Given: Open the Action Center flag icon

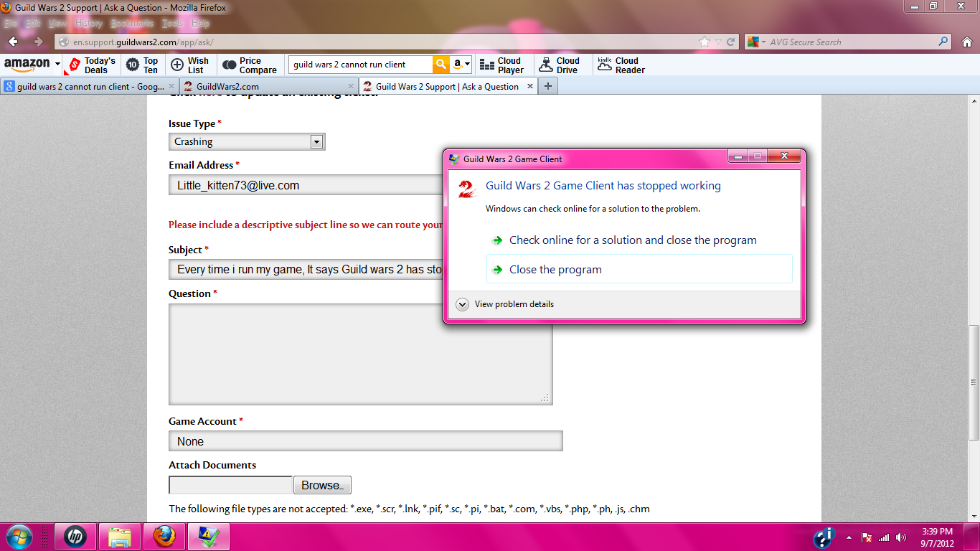Looking at the screenshot, I should (x=867, y=537).
